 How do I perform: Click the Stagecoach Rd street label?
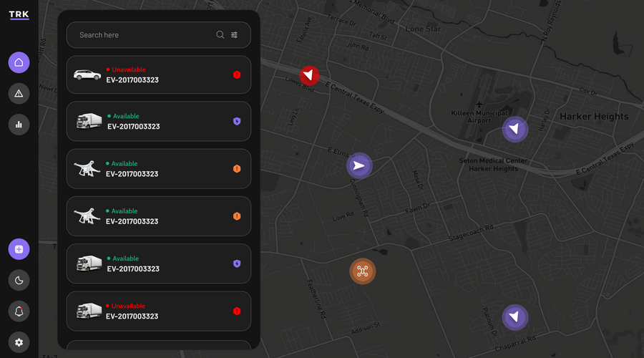coord(471,233)
